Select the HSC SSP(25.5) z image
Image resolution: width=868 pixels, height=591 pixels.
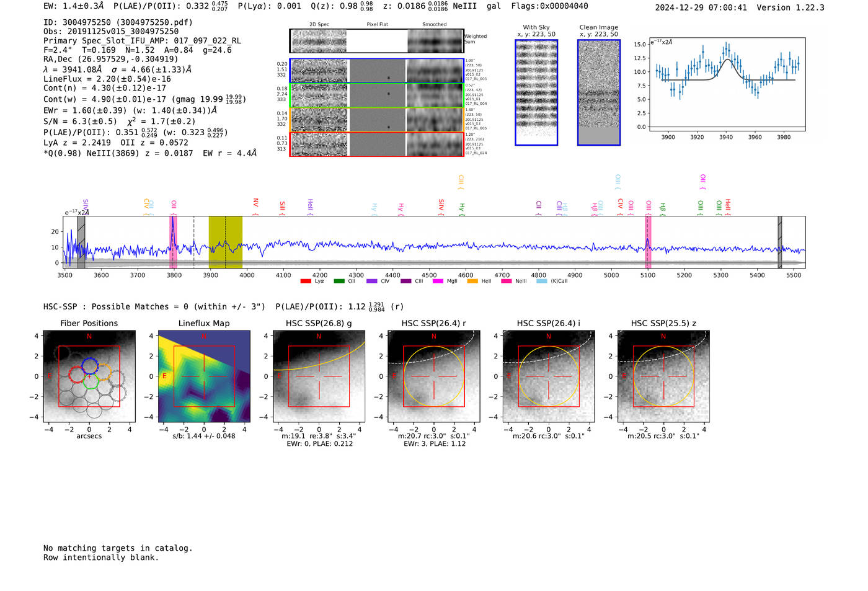(663, 376)
